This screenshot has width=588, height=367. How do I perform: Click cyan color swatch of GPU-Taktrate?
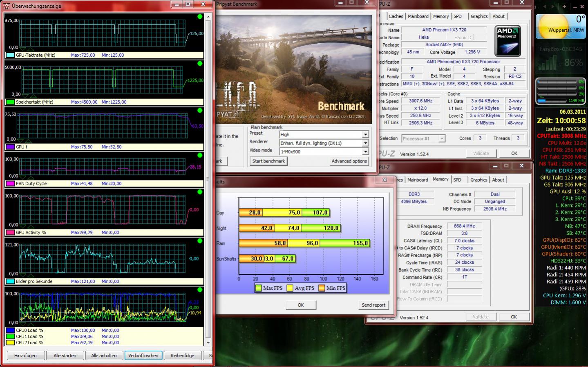(x=10, y=55)
